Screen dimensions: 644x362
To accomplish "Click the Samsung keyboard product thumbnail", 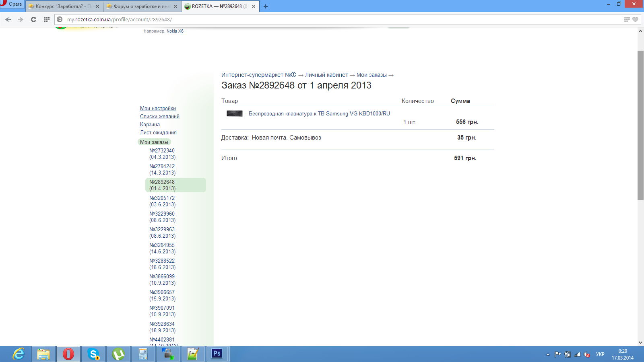I will 234,113.
